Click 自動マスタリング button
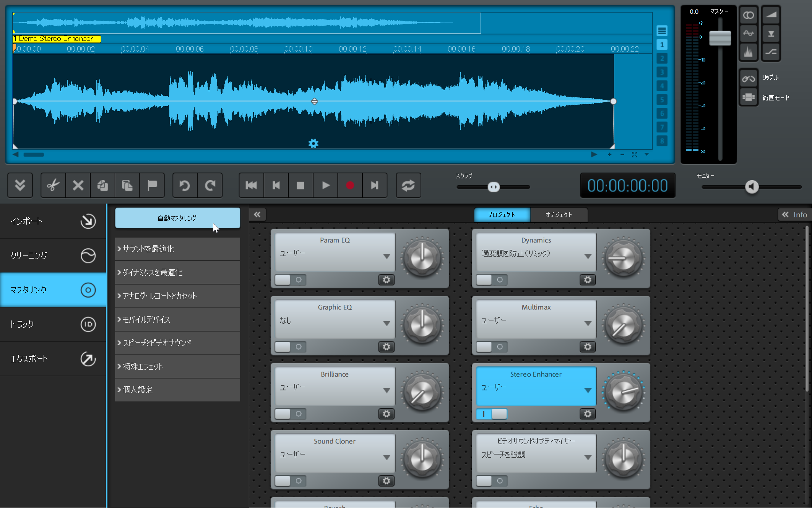 (177, 218)
